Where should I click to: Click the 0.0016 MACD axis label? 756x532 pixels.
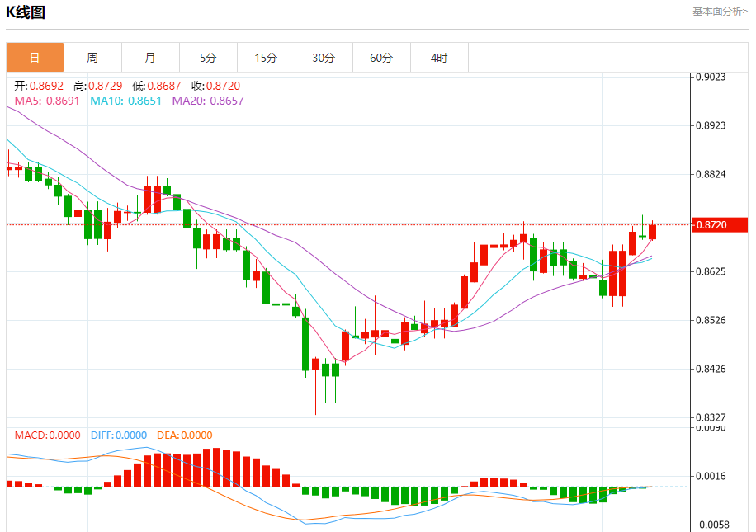click(x=711, y=476)
